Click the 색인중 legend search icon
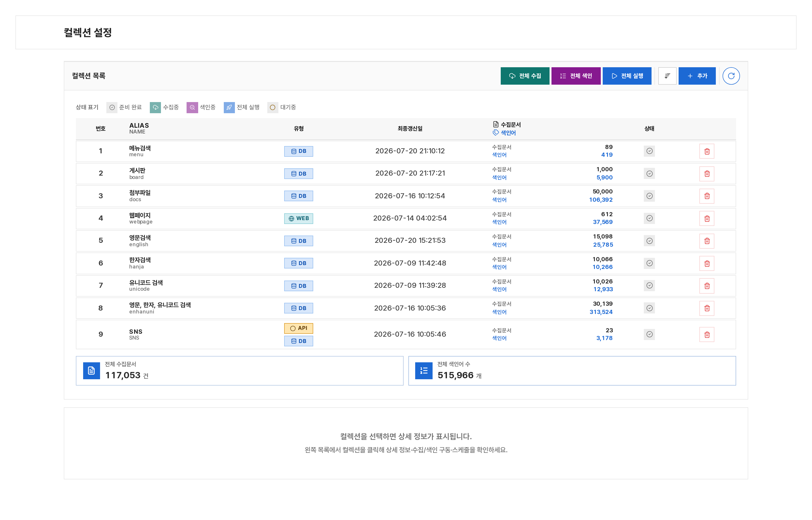Viewport: 812px width, 520px height. pyautogui.click(x=192, y=107)
